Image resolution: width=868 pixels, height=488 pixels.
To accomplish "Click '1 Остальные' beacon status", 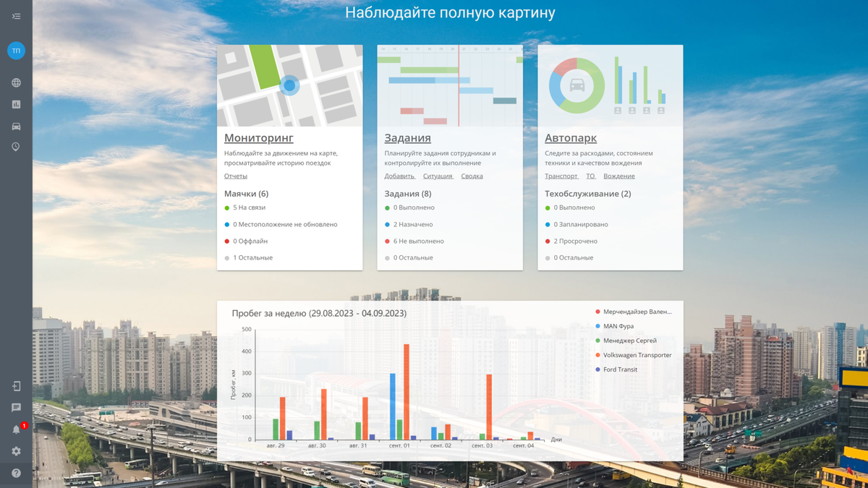I will 249,257.
